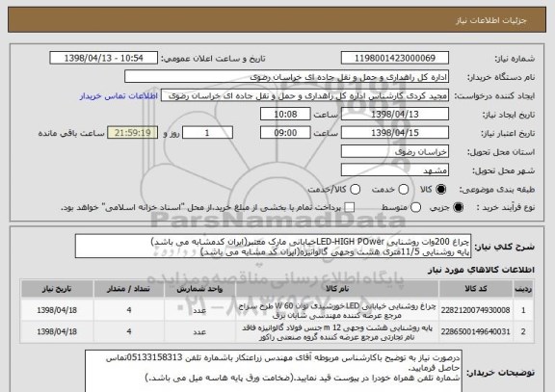Click the delivery city مشهد field
This screenshot has width=555, height=392.
pyautogui.click(x=395, y=170)
